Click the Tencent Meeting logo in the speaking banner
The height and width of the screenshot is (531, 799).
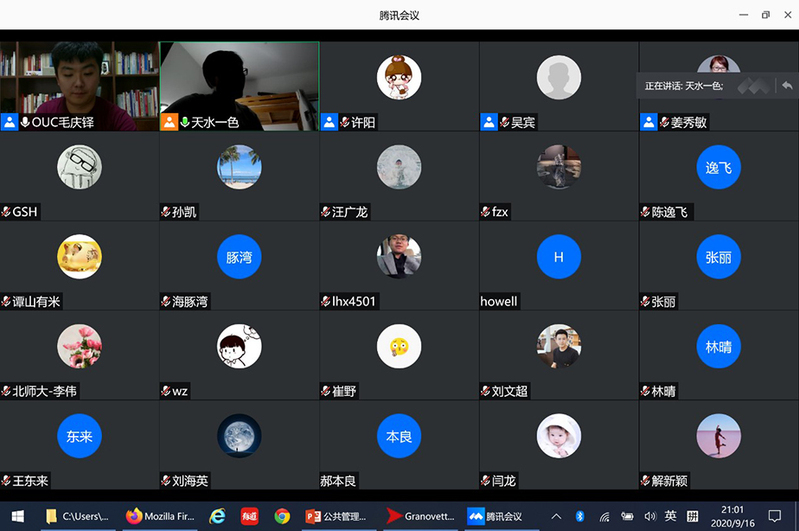click(x=755, y=86)
